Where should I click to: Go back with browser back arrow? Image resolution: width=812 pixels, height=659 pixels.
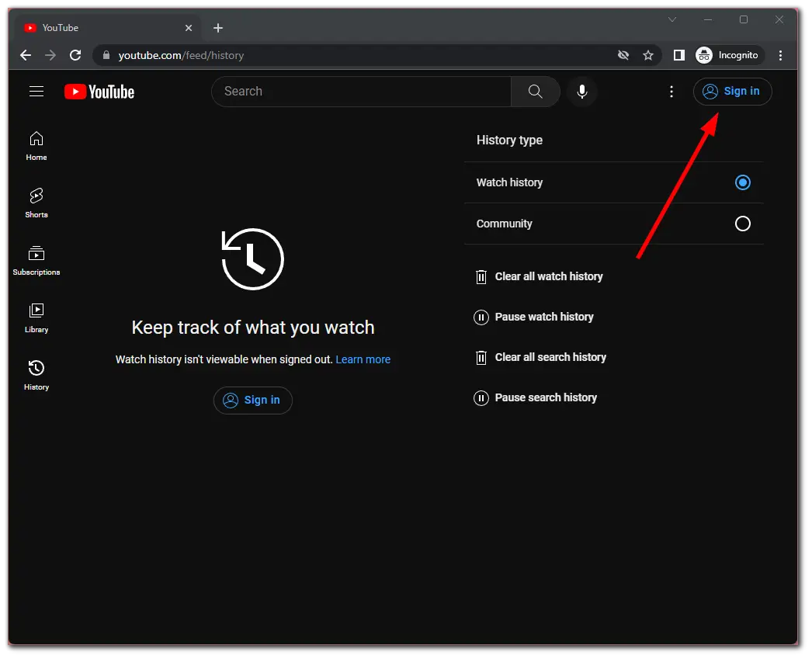tap(26, 55)
